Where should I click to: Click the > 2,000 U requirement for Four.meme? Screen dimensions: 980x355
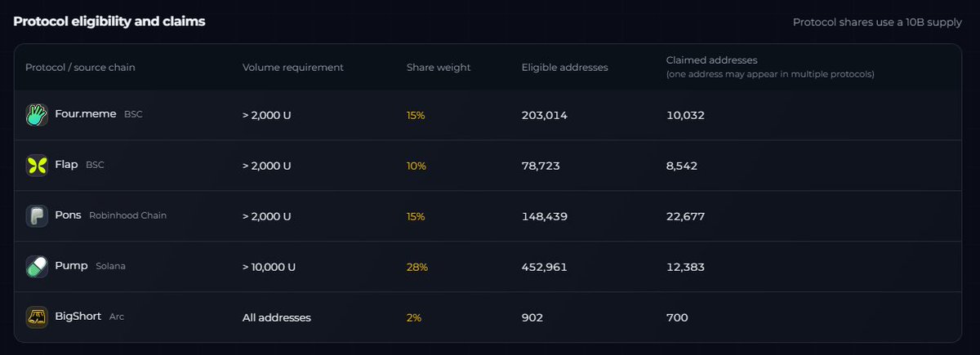pyautogui.click(x=266, y=115)
